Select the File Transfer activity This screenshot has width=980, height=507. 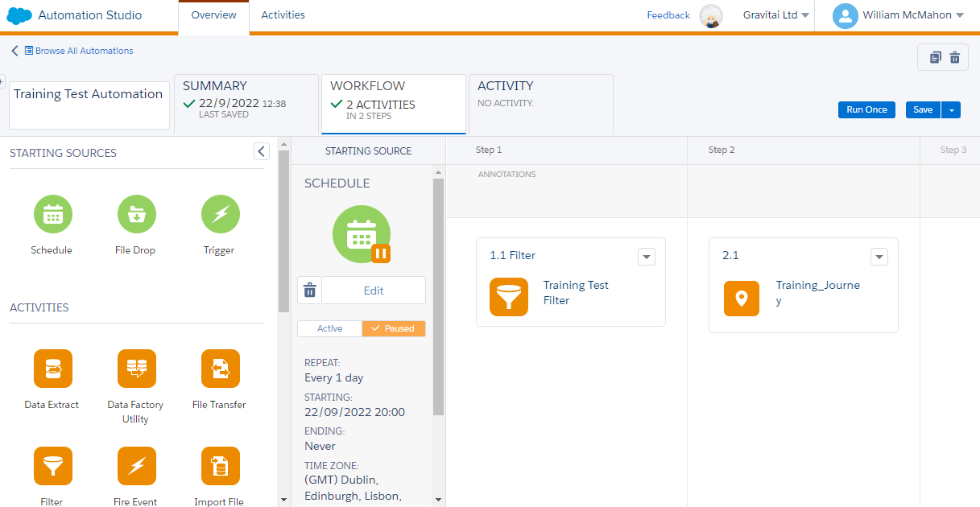(x=219, y=369)
